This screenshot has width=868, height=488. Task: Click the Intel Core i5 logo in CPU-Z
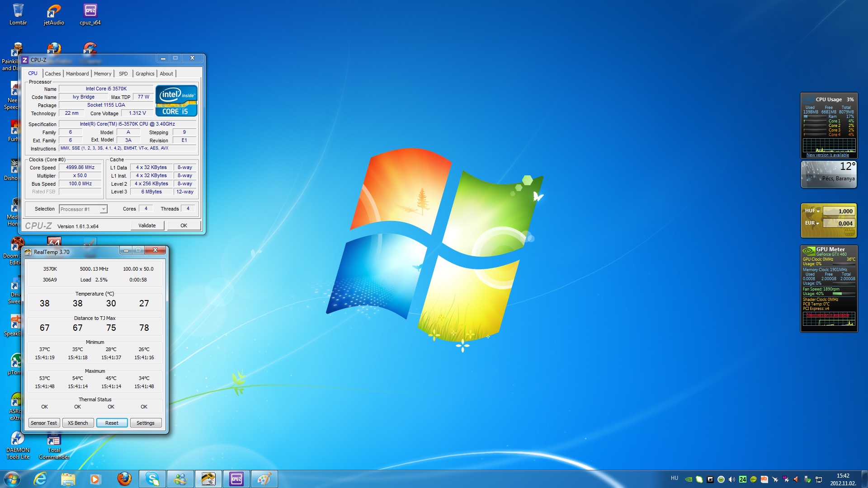(x=176, y=100)
